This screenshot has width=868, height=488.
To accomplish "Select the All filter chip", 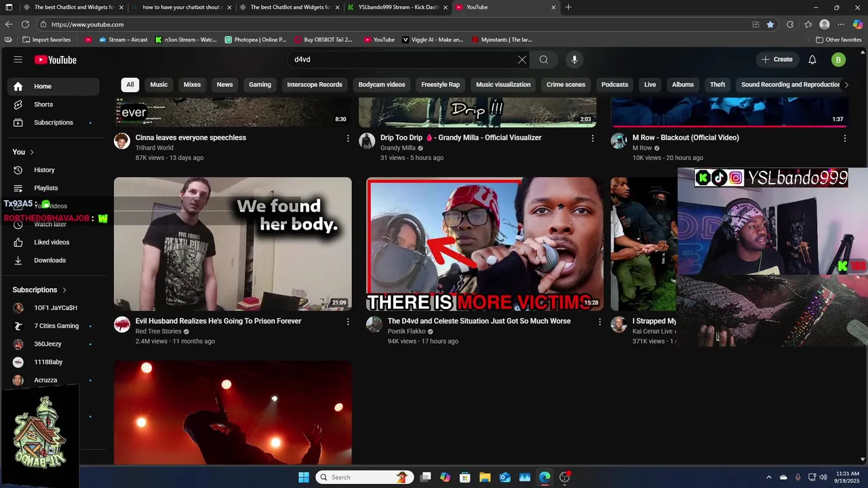I will pos(130,85).
